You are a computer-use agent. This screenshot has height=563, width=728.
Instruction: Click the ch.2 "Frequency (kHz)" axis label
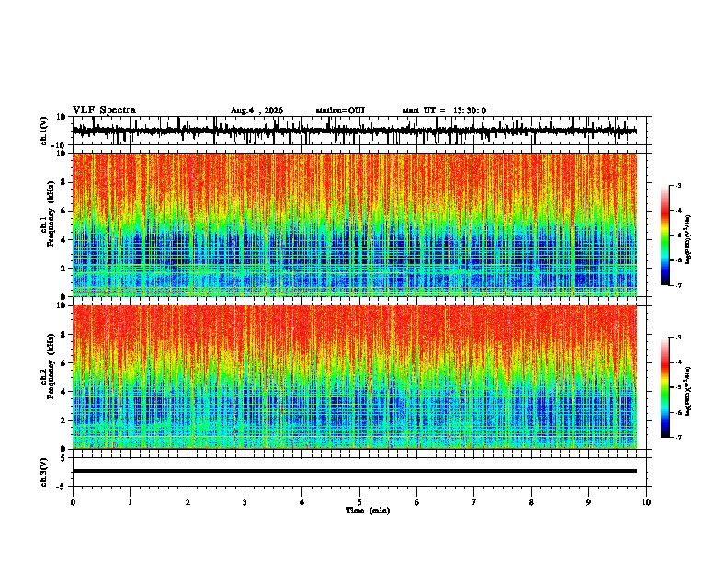(x=51, y=366)
